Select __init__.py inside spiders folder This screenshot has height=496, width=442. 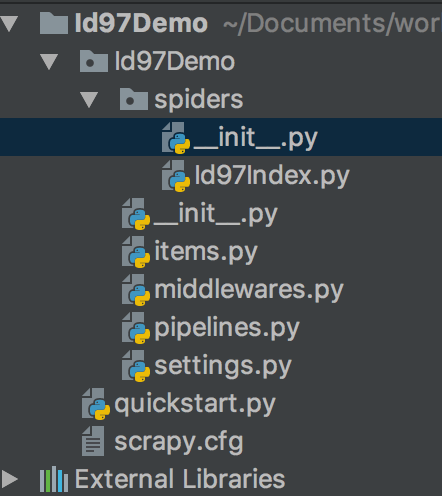(256, 138)
